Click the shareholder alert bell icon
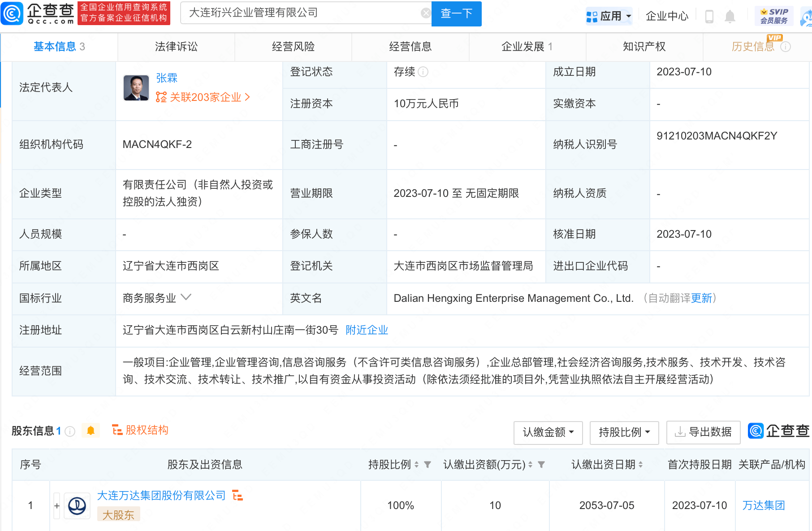 (x=91, y=431)
